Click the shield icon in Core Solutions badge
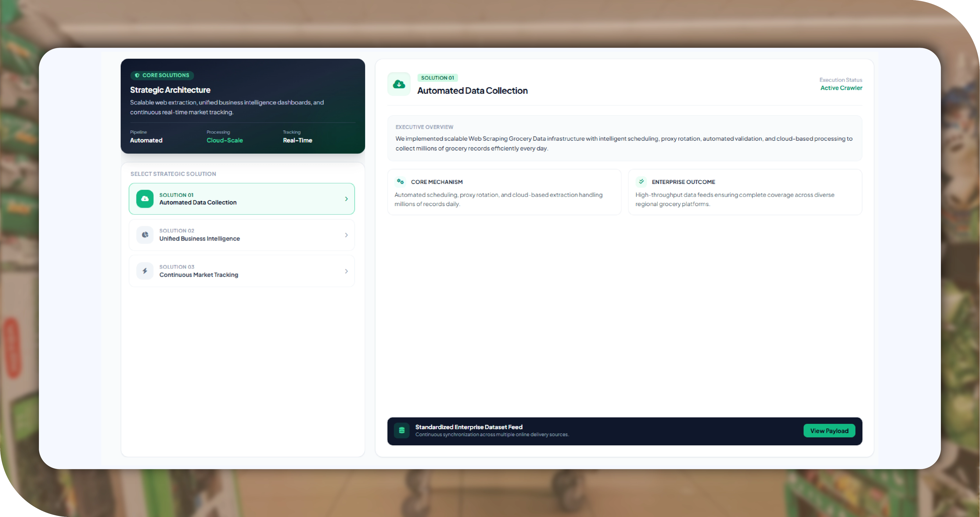The width and height of the screenshot is (980, 517). pos(137,75)
